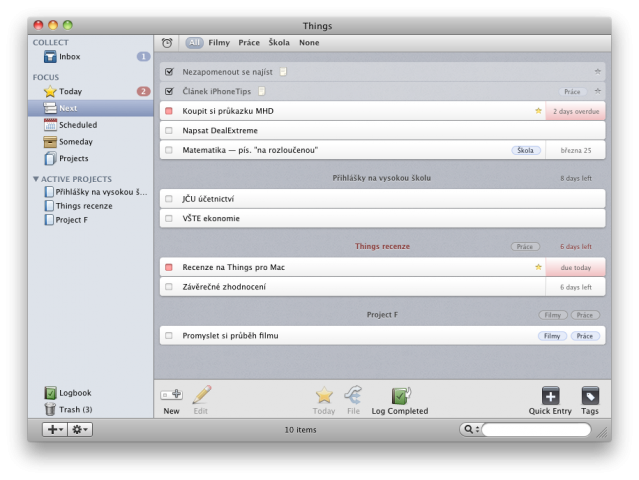Screen dimensions: 639x480
Task: Open Things recenze project icon in sidebar
Action: pos(49,206)
